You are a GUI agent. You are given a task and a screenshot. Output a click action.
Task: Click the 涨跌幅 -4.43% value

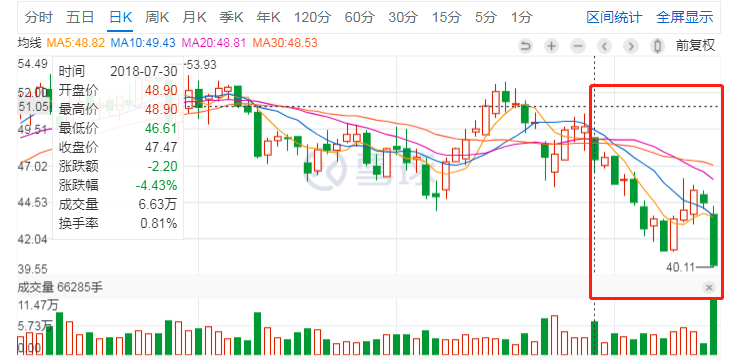[x=156, y=186]
